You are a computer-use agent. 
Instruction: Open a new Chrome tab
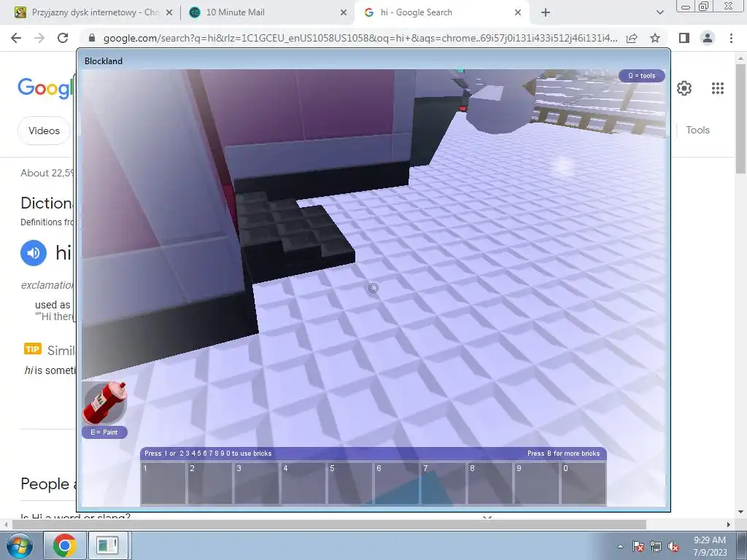coord(546,13)
